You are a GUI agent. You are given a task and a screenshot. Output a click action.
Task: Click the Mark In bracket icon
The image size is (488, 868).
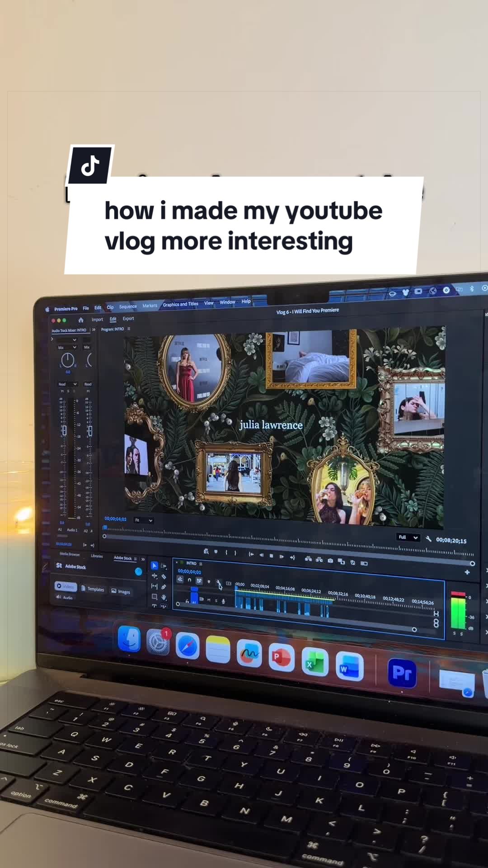226,552
